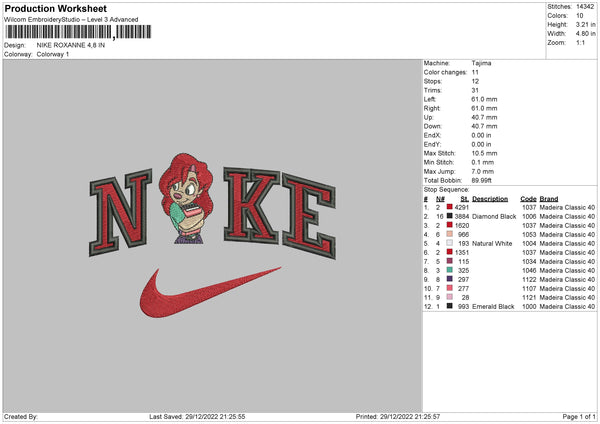The image size is (600, 424).
Task: Select the coral swatch with code 1107
Action: tap(450, 288)
